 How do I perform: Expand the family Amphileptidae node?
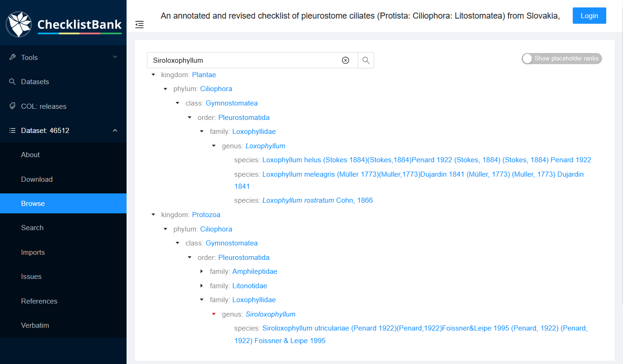point(201,271)
